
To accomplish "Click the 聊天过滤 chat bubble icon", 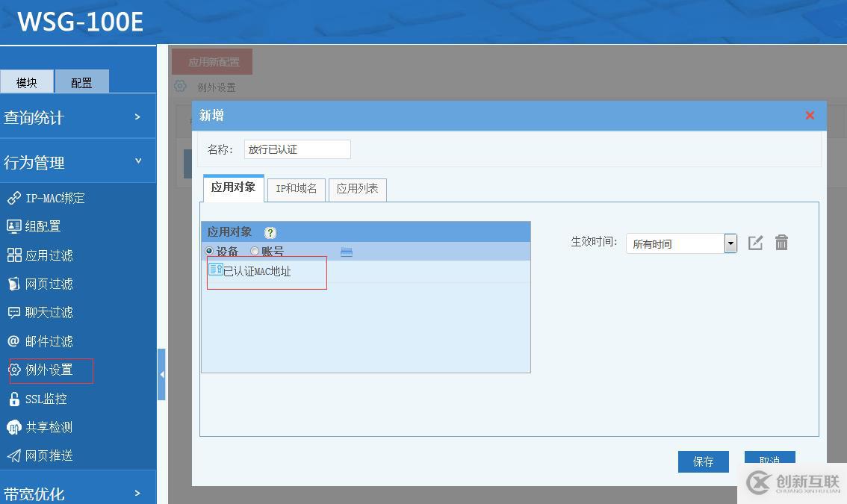I will (14, 312).
